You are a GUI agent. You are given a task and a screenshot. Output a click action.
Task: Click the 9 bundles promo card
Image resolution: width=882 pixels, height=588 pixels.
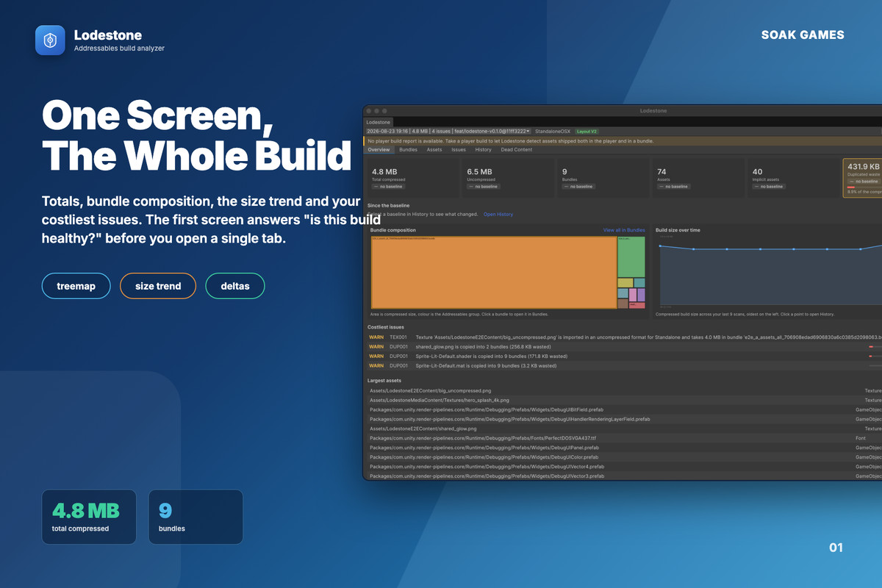coord(196,517)
